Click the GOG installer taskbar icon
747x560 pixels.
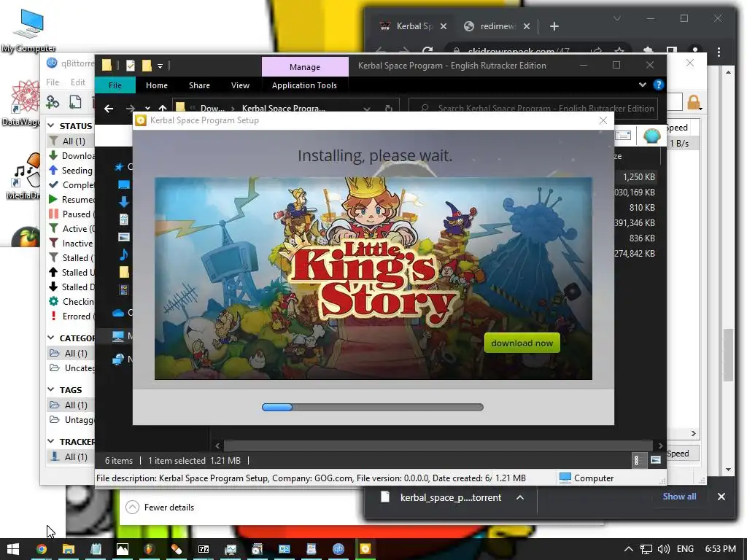(365, 549)
